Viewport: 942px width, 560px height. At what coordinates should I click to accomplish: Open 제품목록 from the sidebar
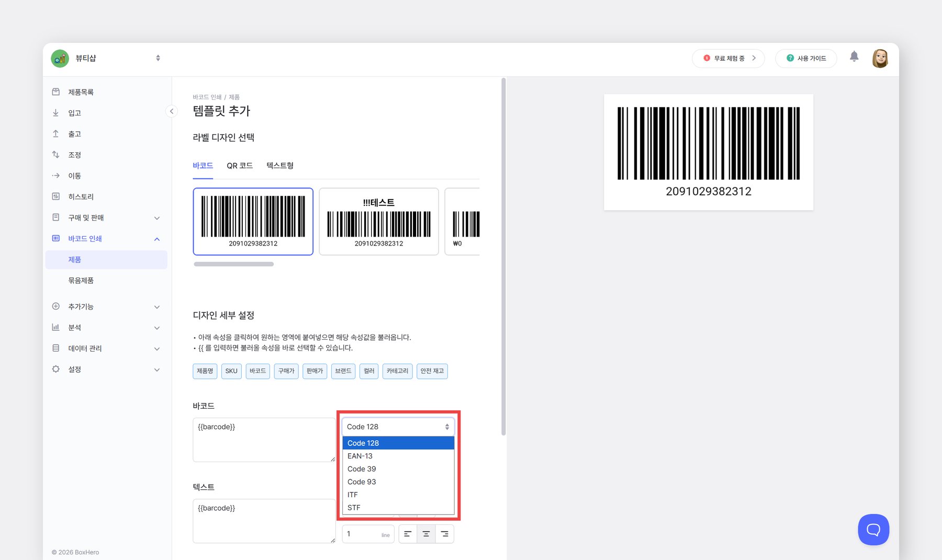(81, 92)
